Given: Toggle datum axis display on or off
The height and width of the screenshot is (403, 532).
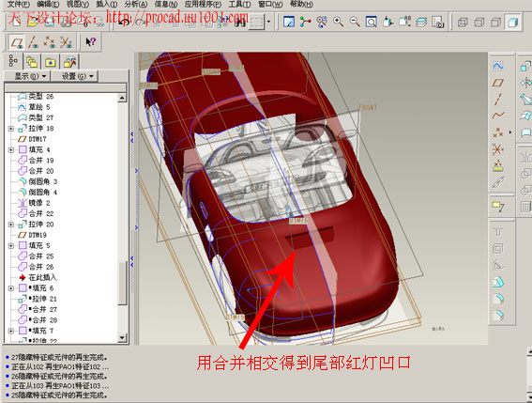Looking at the screenshot, I should [x=33, y=42].
